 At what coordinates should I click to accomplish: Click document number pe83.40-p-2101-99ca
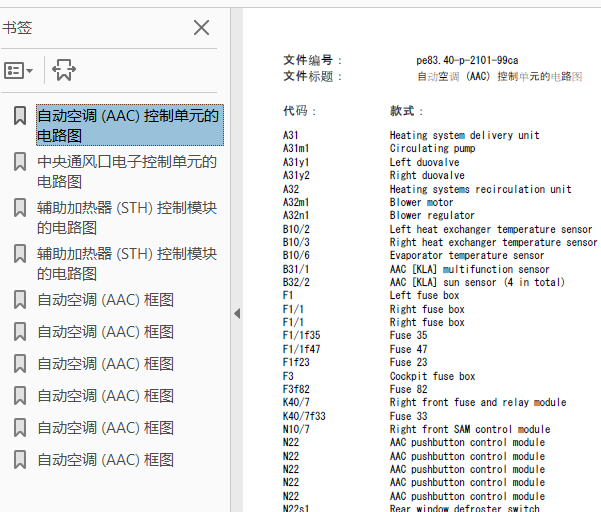point(467,60)
